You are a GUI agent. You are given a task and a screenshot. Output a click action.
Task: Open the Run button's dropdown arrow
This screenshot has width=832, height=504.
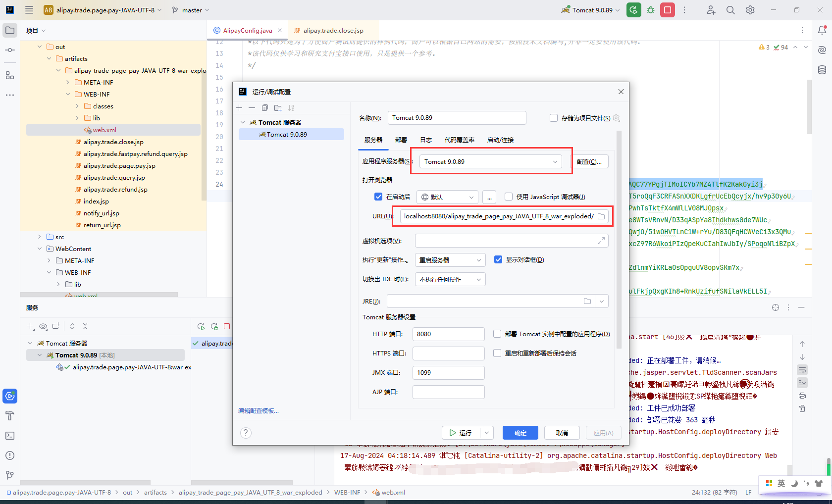(487, 433)
